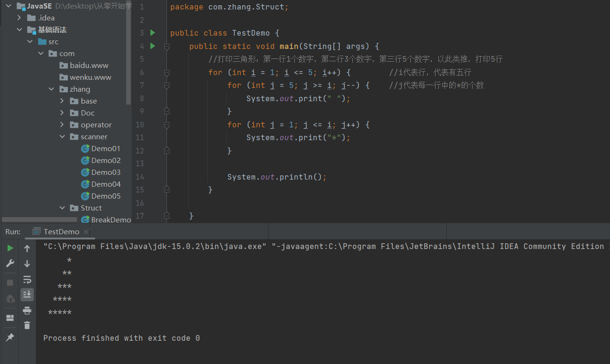Image resolution: width=610 pixels, height=364 pixels.
Task: Toggle pin tab in Run panel
Action: tap(10, 337)
